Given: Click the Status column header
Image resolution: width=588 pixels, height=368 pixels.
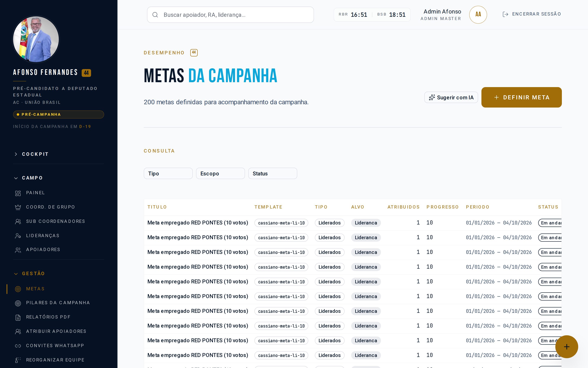Looking at the screenshot, I should (x=548, y=207).
